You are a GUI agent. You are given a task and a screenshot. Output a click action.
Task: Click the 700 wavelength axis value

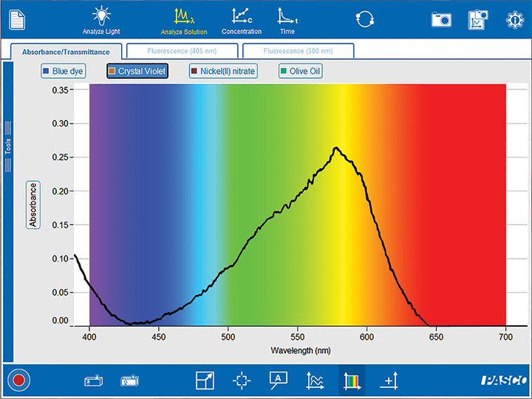[505, 337]
